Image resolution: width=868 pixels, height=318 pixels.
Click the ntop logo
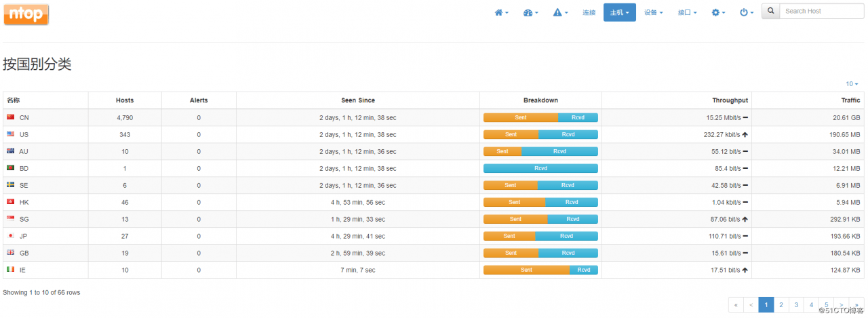(26, 14)
